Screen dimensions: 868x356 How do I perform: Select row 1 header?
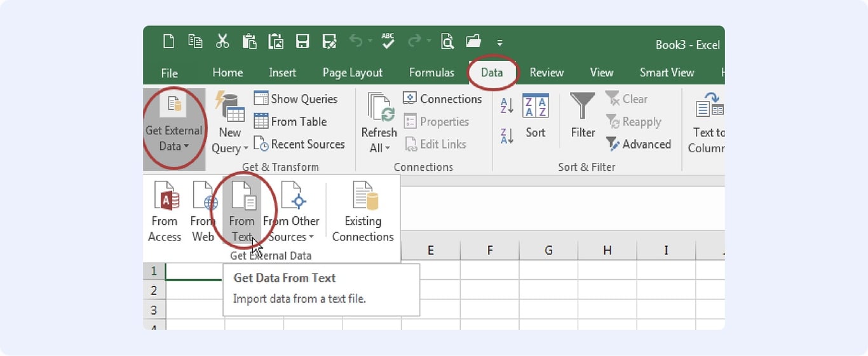[154, 271]
